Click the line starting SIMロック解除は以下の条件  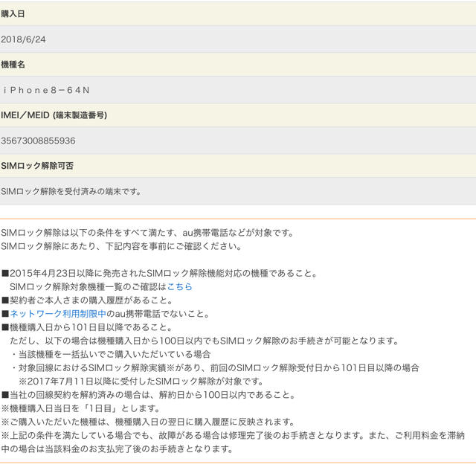[147, 233]
